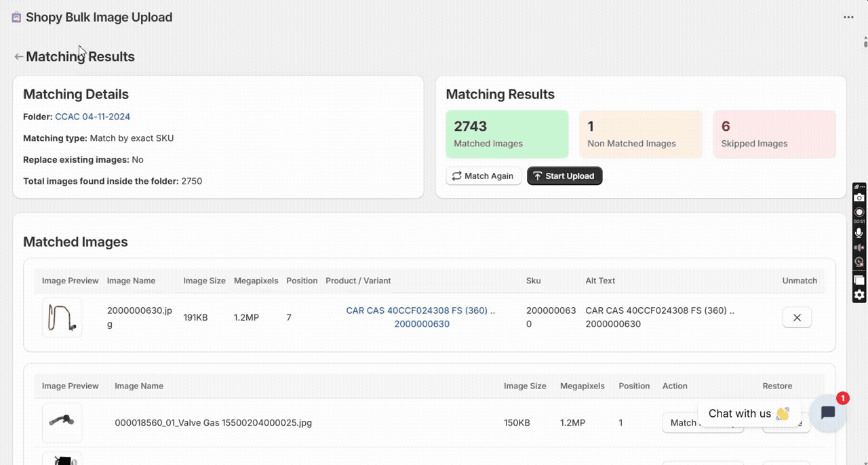Image resolution: width=868 pixels, height=465 pixels.
Task: Select the Non Matched Images card
Action: tap(640, 134)
